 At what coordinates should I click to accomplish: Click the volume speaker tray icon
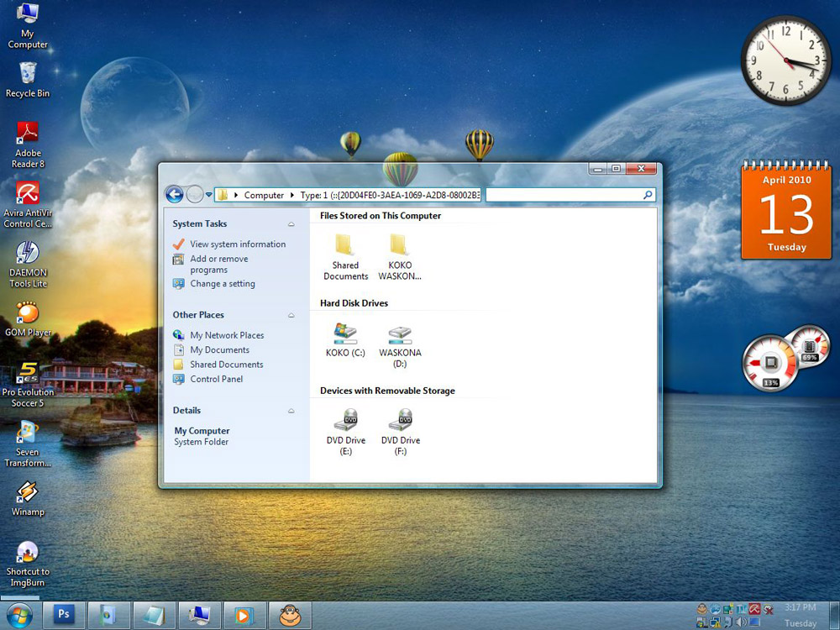click(742, 622)
